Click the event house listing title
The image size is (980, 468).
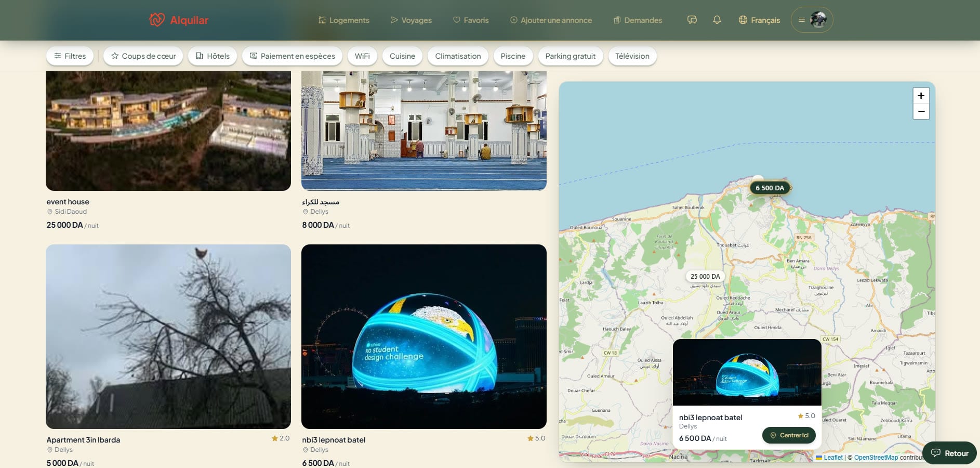[68, 202]
